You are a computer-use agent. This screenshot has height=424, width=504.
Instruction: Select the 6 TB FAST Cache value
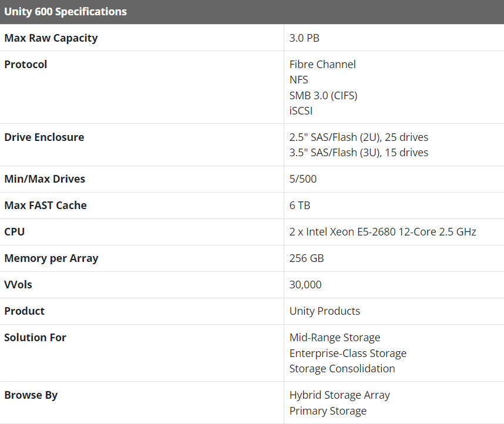pos(300,206)
